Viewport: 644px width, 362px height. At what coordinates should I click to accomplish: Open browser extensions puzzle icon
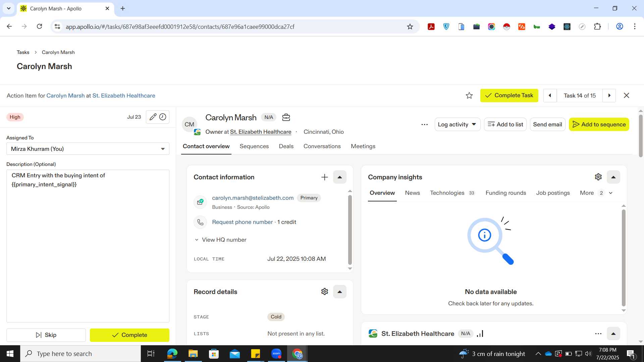[597, 26]
